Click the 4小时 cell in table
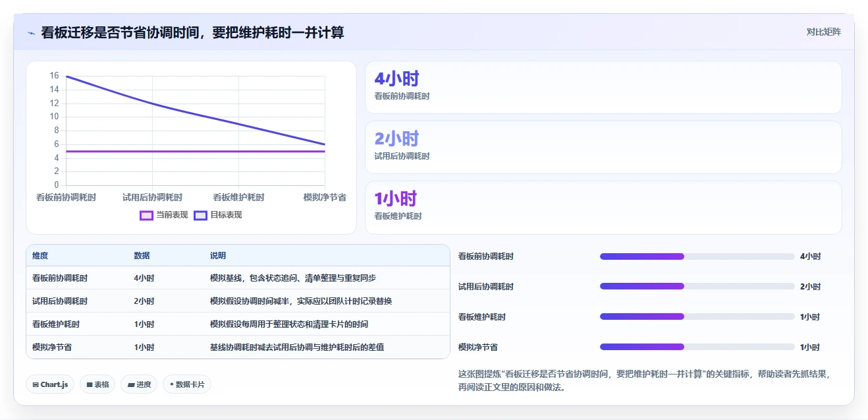868x420 pixels. pos(144,278)
